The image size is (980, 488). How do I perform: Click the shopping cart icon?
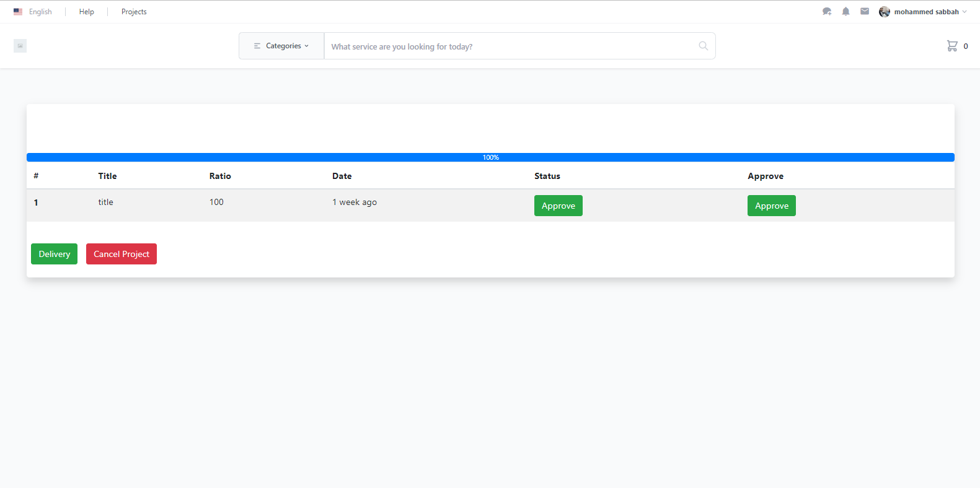pyautogui.click(x=952, y=46)
